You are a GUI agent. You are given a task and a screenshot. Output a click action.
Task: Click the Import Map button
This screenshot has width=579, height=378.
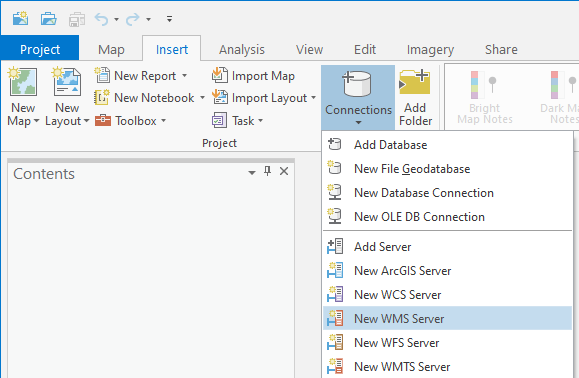tap(253, 76)
